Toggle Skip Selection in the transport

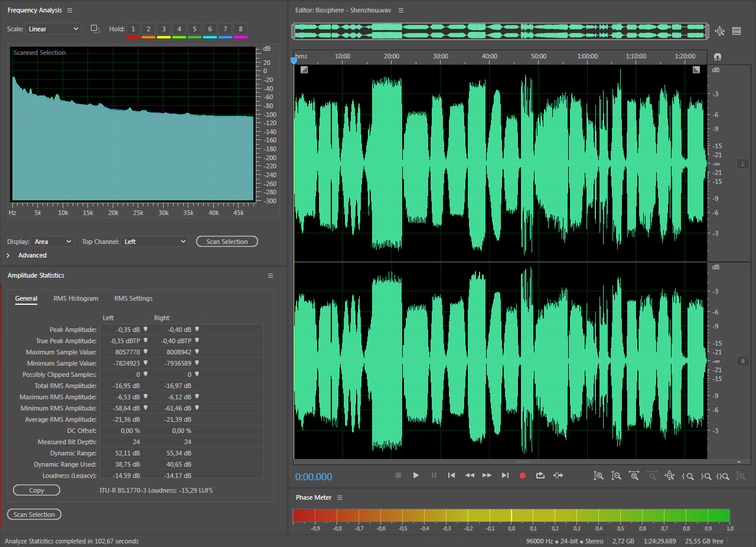[x=558, y=476]
